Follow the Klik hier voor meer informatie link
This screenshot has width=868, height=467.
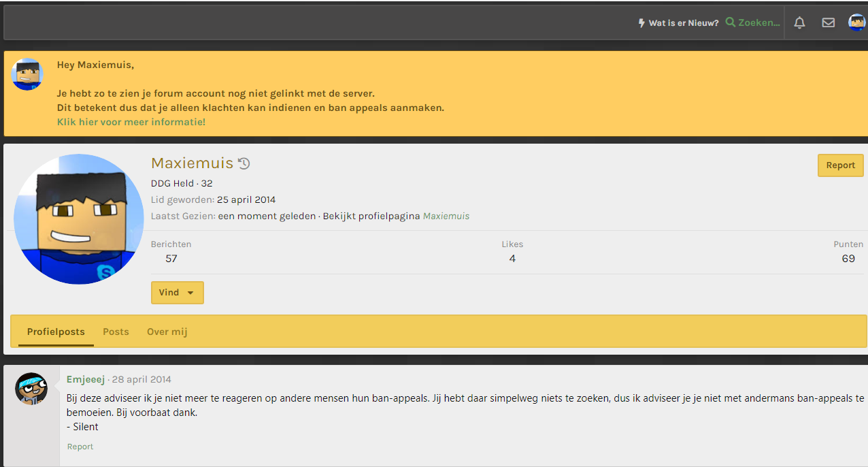click(x=131, y=122)
